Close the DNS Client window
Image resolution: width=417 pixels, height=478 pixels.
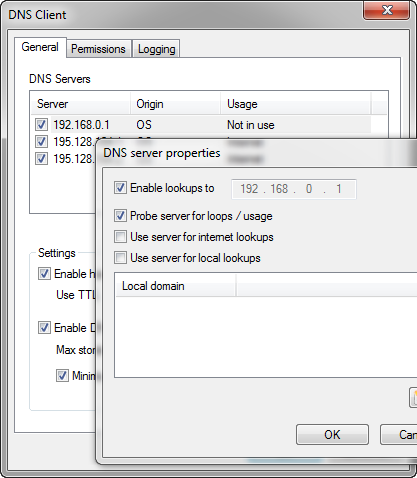[387, 10]
